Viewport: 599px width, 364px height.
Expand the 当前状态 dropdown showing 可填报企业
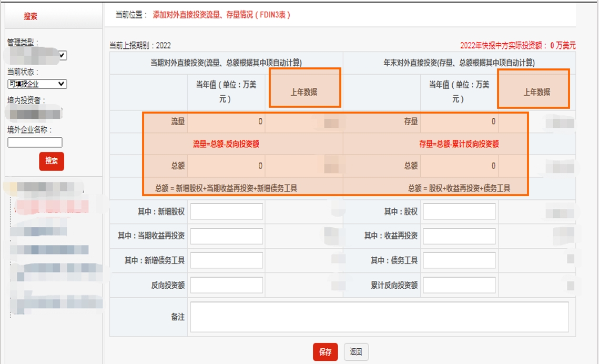click(37, 84)
